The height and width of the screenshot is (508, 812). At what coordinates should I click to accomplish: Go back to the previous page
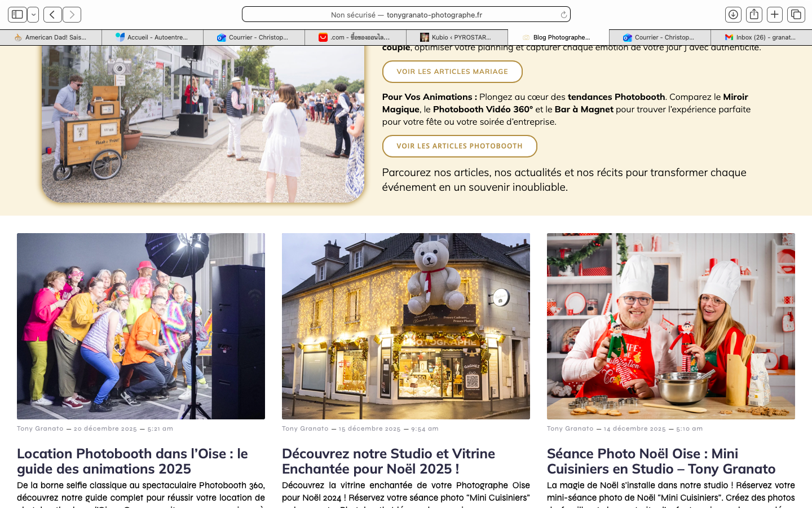click(52, 15)
